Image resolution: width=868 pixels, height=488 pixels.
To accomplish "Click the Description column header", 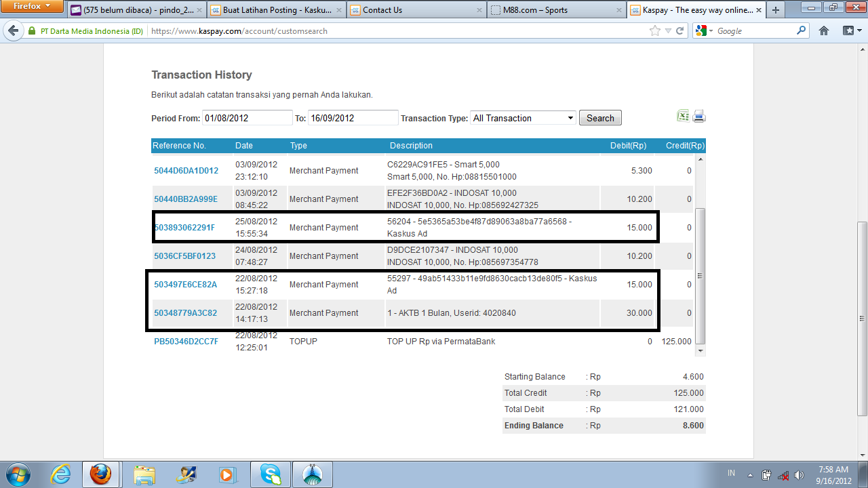I will 411,146.
